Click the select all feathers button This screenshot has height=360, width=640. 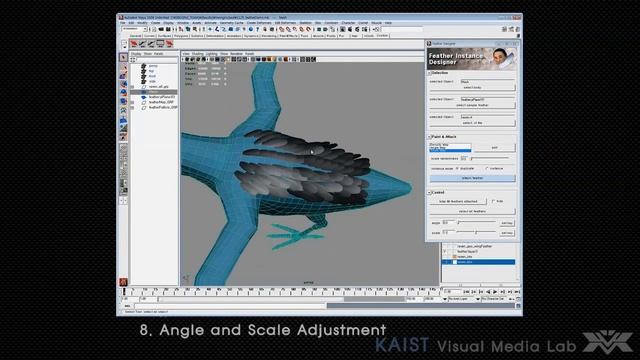(472, 211)
